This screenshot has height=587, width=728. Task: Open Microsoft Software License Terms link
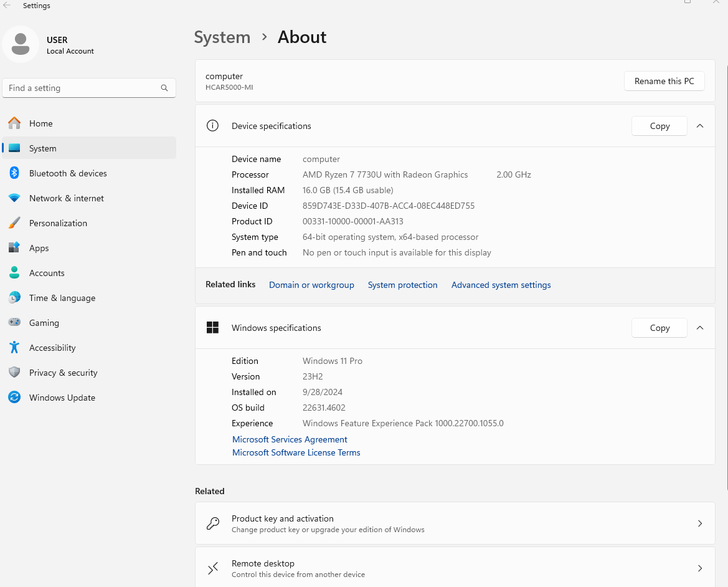296,452
